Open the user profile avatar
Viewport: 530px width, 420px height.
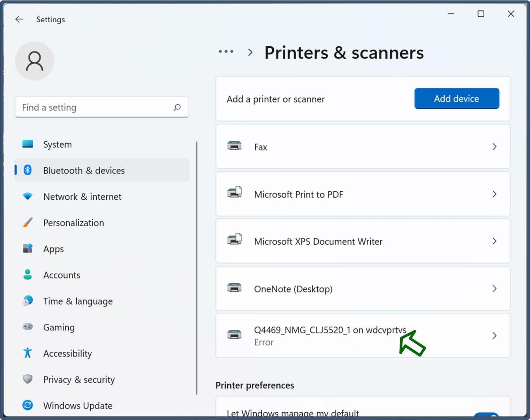pyautogui.click(x=35, y=61)
